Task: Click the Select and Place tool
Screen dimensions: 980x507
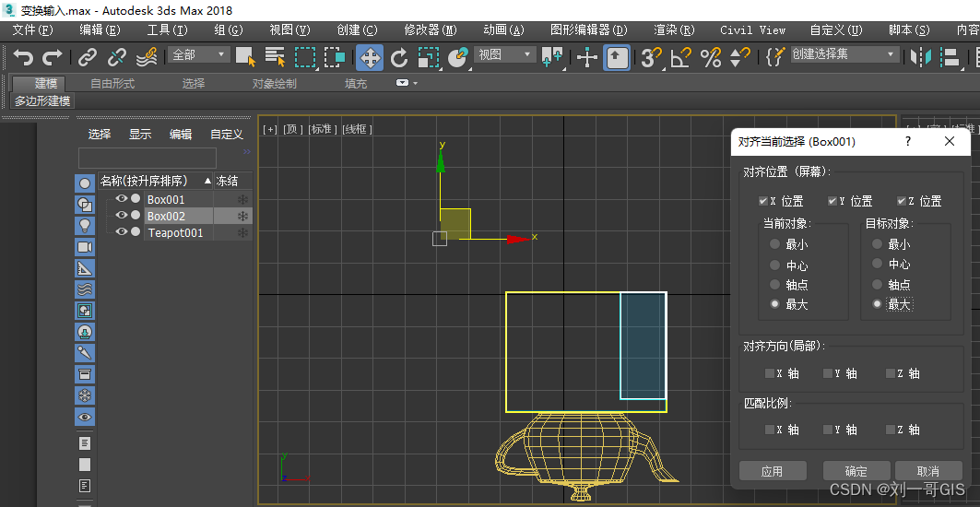Action: [459, 57]
